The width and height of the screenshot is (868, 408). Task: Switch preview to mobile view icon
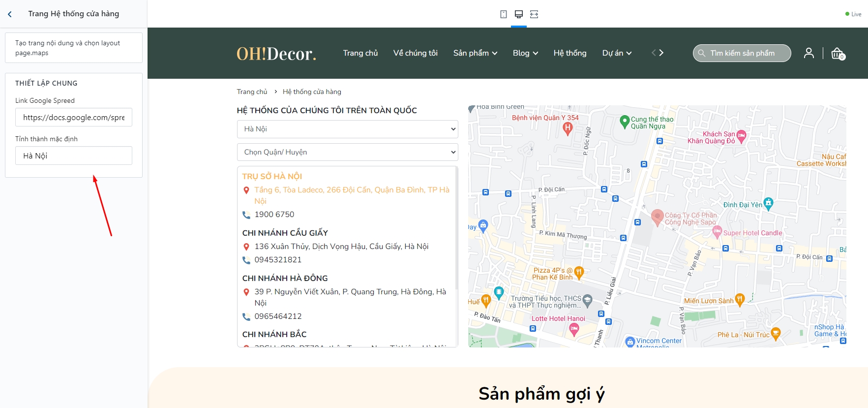point(504,14)
